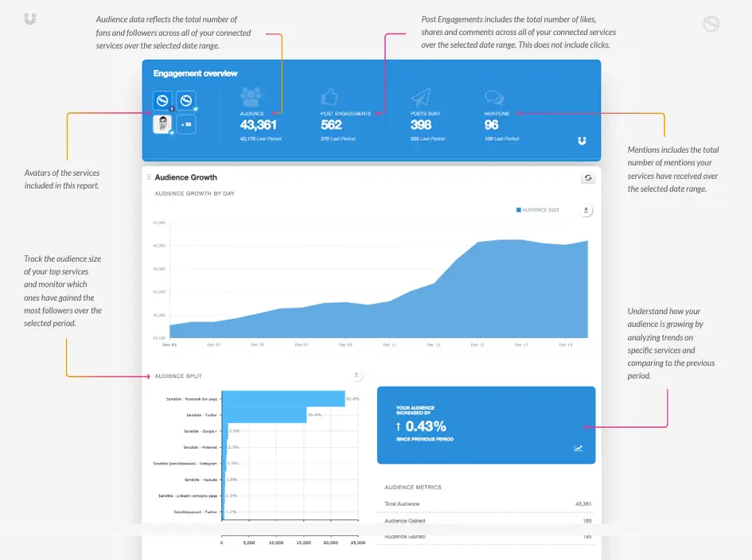The width and height of the screenshot is (752, 560).
Task: Click the Post Engagements thumbs-up icon
Action: (329, 97)
